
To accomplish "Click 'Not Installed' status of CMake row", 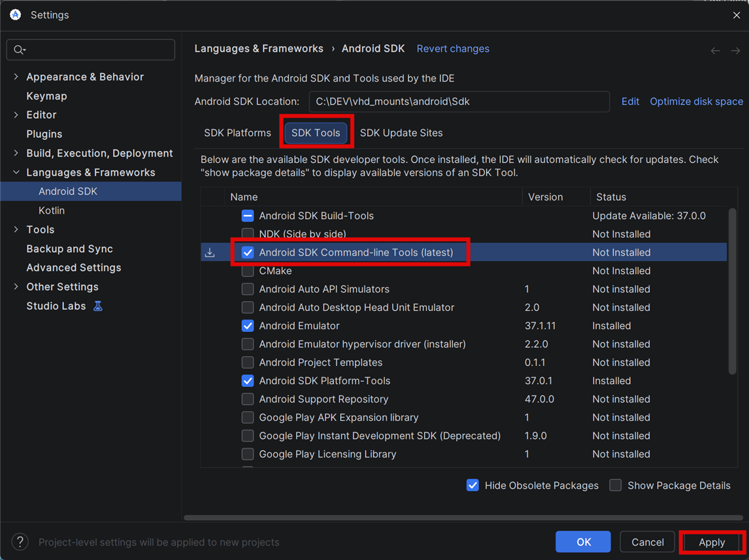I will [x=621, y=271].
